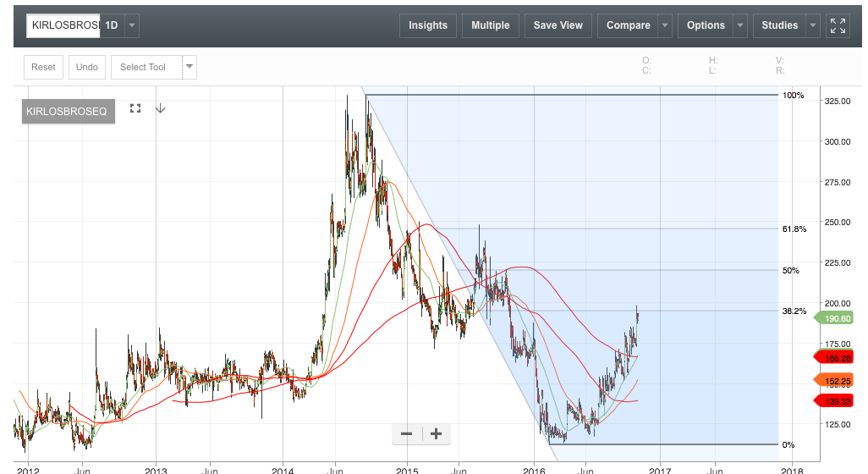Zoom out the chart with the minus button

pos(406,434)
